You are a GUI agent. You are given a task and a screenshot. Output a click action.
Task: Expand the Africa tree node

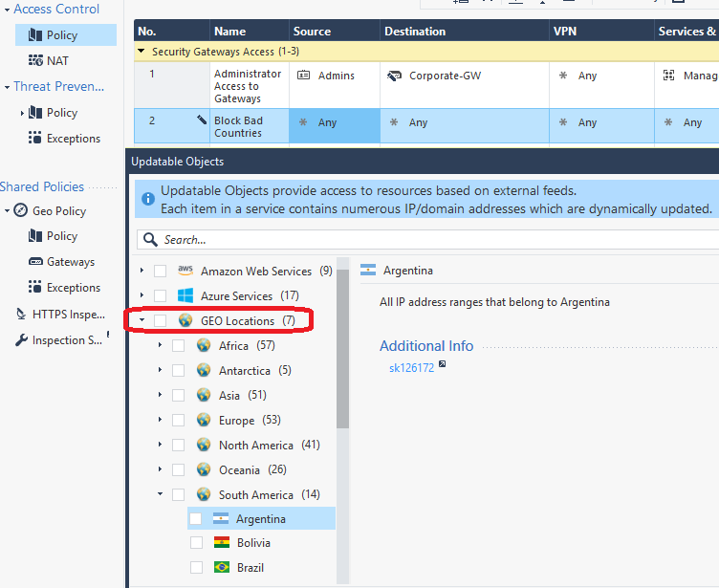160,345
